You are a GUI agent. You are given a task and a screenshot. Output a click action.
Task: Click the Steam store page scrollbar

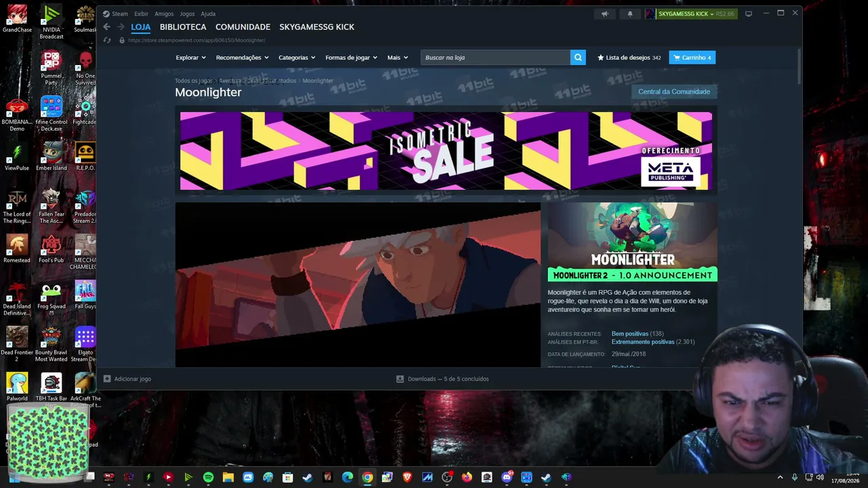pyautogui.click(x=799, y=66)
